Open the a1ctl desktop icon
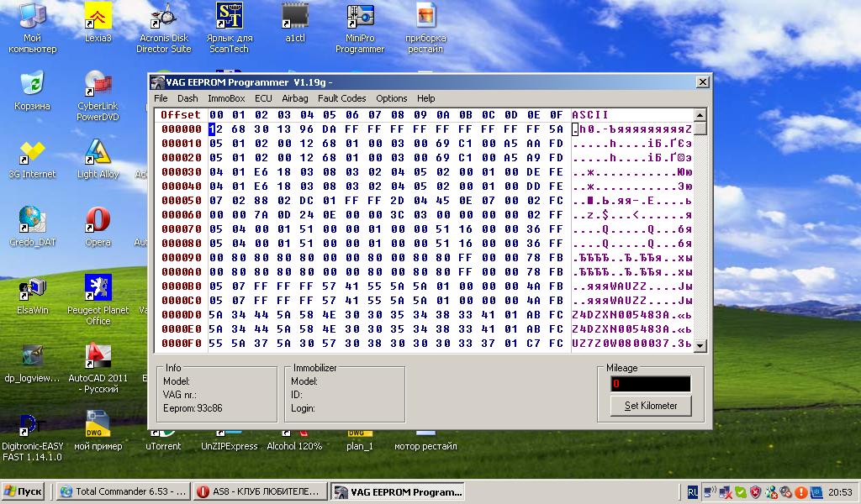 295,17
